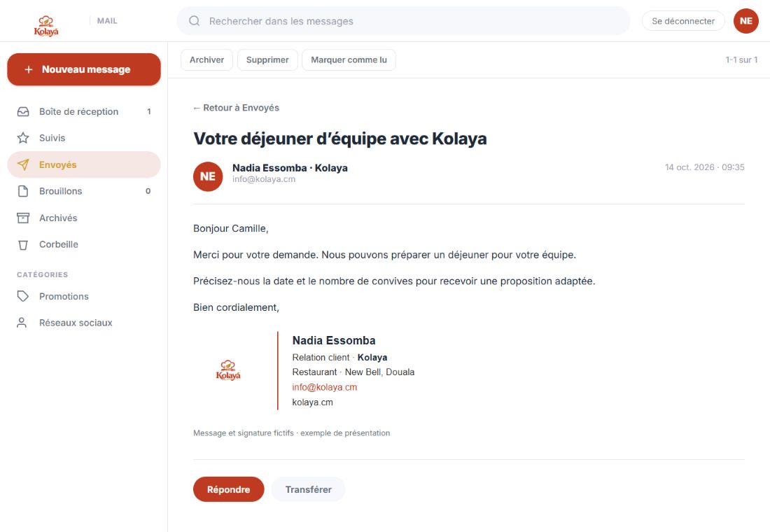770x532 pixels.
Task: Click the date 14 oct. 2026 · 09:35
Action: tap(705, 167)
